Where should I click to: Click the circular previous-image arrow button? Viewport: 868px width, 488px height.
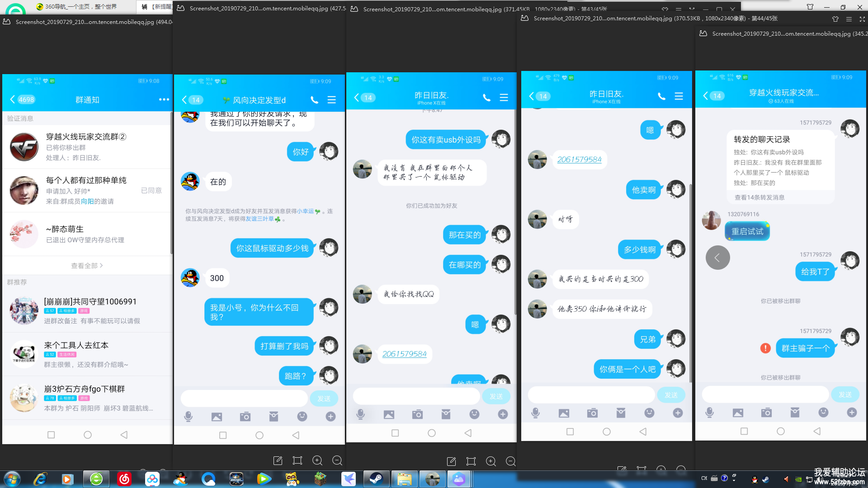pyautogui.click(x=717, y=258)
